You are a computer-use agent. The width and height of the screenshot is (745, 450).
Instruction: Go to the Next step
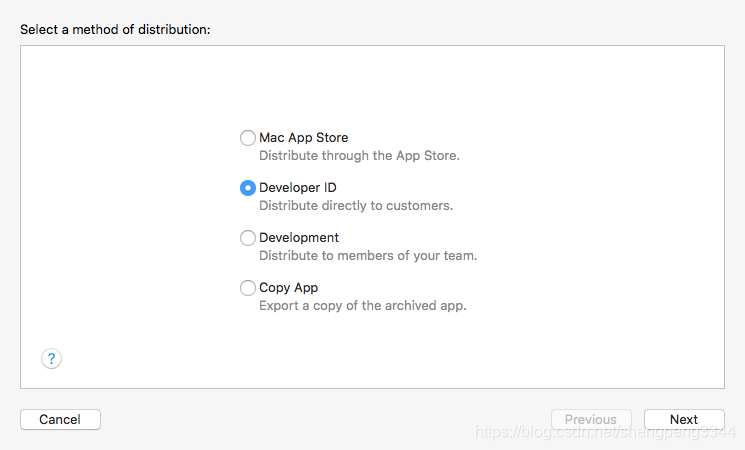tap(684, 419)
